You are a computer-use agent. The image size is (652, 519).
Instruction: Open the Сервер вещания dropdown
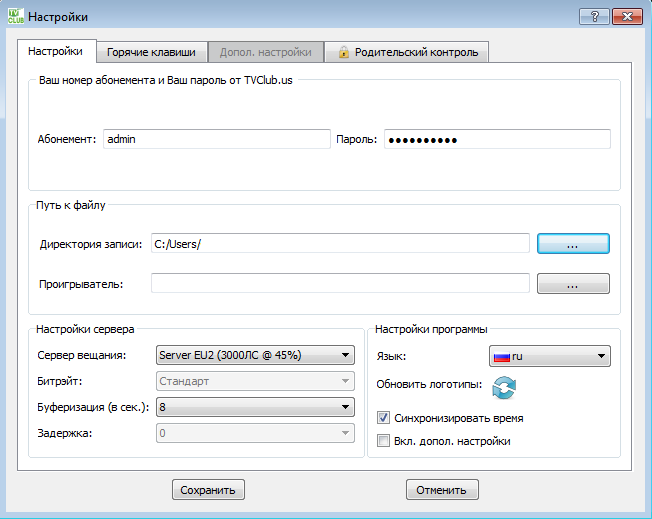coord(255,355)
